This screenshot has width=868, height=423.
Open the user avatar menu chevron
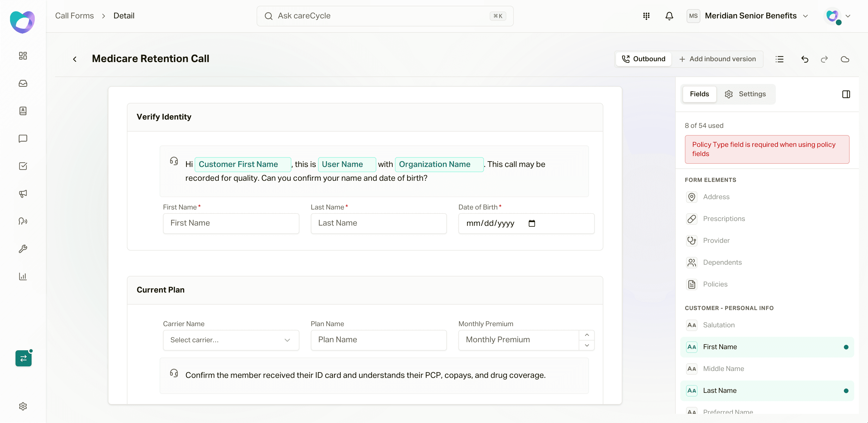pyautogui.click(x=848, y=16)
